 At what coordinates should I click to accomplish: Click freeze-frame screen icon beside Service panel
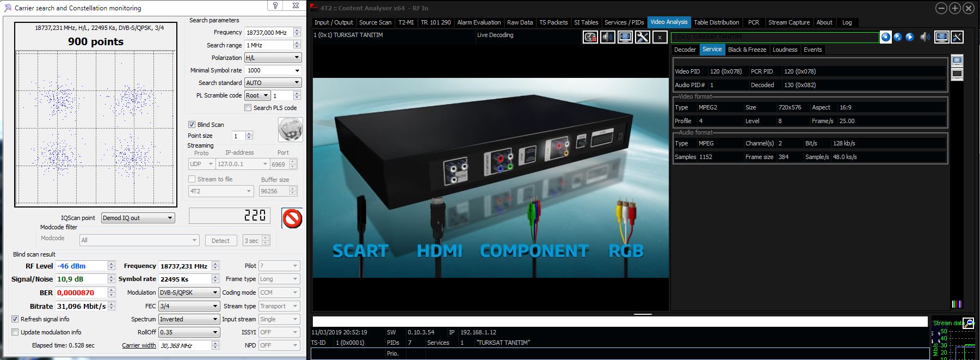[x=957, y=60]
